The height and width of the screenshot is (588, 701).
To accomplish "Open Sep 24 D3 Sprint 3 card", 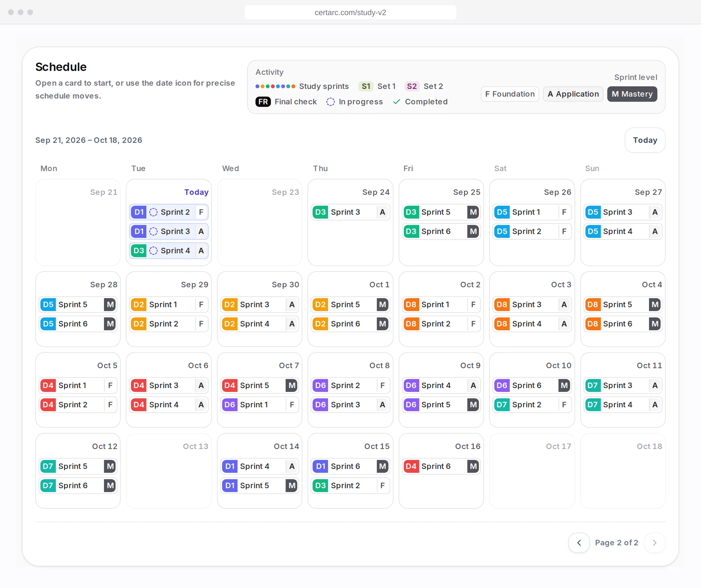I will point(350,212).
